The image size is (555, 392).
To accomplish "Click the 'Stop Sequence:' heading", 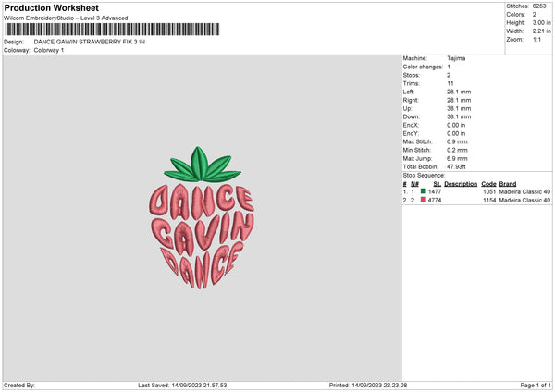I will 424,176.
